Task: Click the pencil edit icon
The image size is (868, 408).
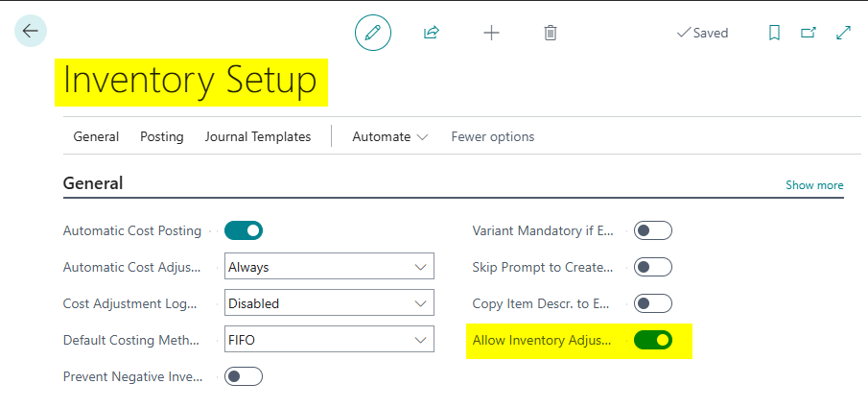Action: [x=373, y=33]
